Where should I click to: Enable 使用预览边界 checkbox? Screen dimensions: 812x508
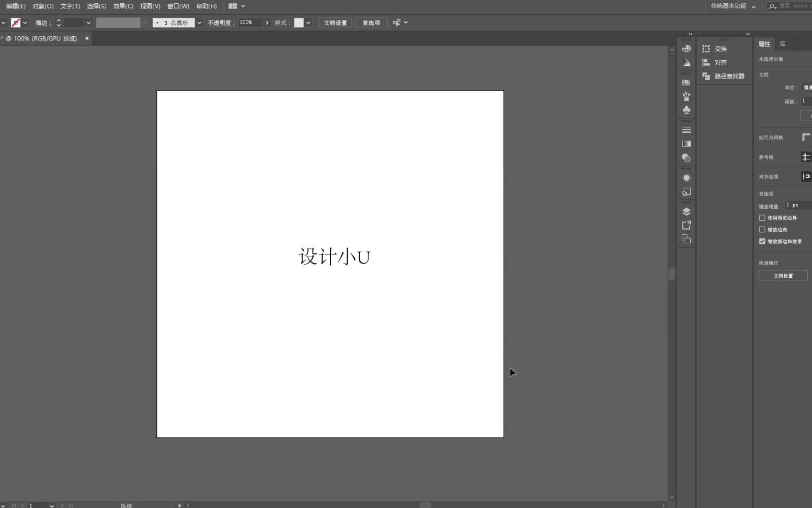(762, 218)
